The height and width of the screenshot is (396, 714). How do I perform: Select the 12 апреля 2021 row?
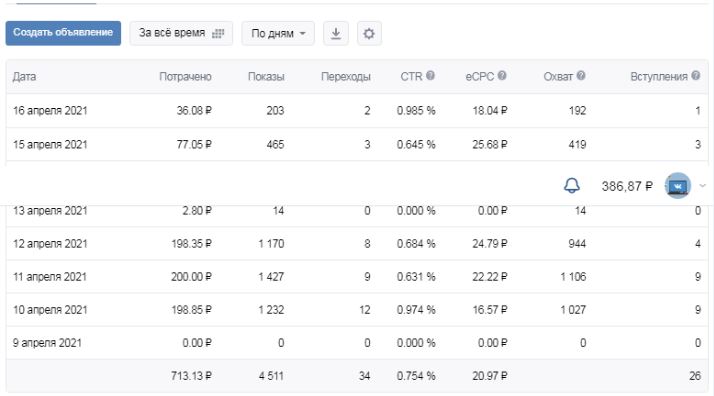pyautogui.click(x=357, y=244)
